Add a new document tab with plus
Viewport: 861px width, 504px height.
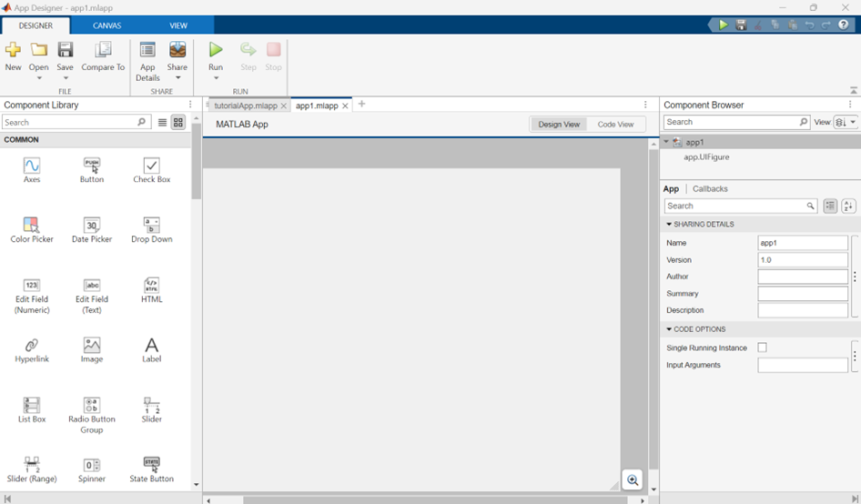click(x=361, y=104)
